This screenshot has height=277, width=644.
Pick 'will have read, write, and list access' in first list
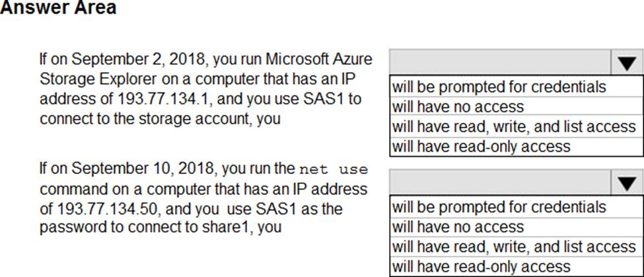(x=517, y=126)
